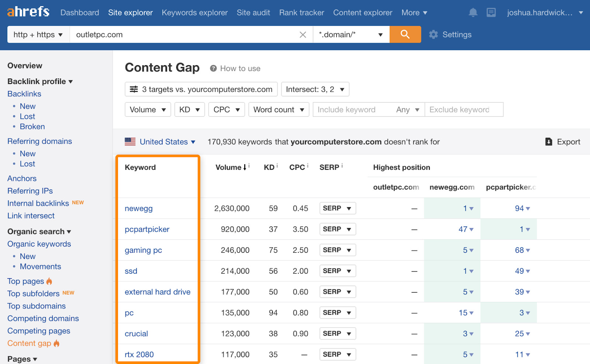Image resolution: width=590 pixels, height=364 pixels.
Task: Open the Movements sidebar link
Action: (41, 266)
